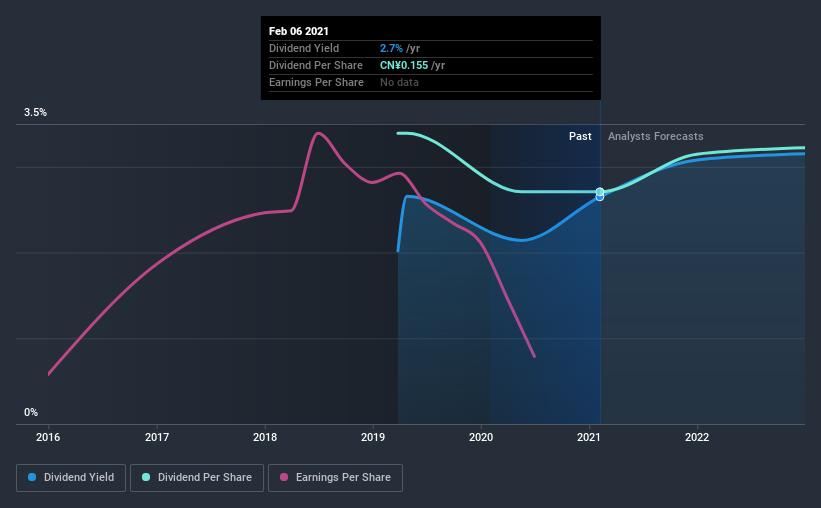Select the 2019 x-axis label
The width and height of the screenshot is (821, 508).
373,437
